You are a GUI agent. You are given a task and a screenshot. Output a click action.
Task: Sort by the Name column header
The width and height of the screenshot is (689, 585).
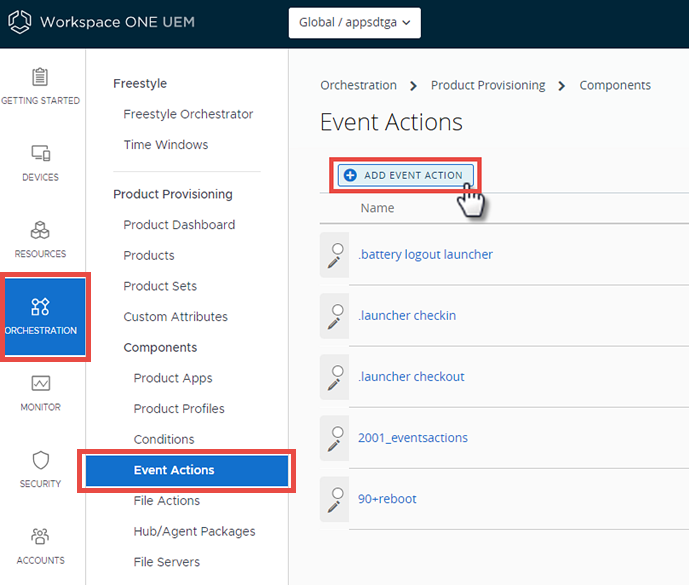click(x=377, y=208)
